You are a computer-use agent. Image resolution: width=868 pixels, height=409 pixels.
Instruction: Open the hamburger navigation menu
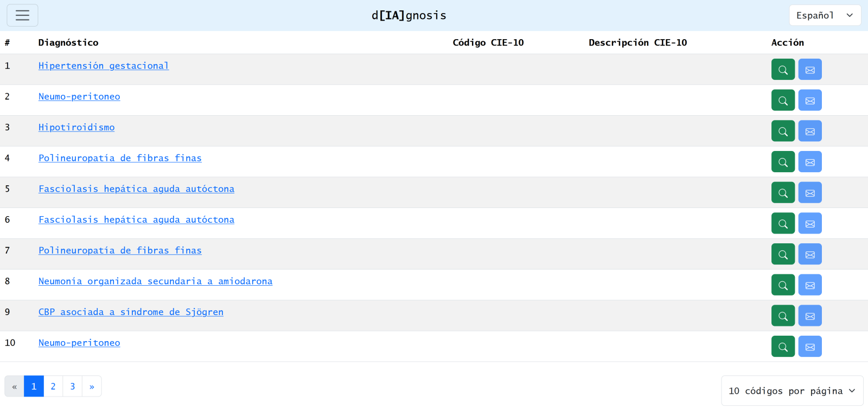coord(22,15)
